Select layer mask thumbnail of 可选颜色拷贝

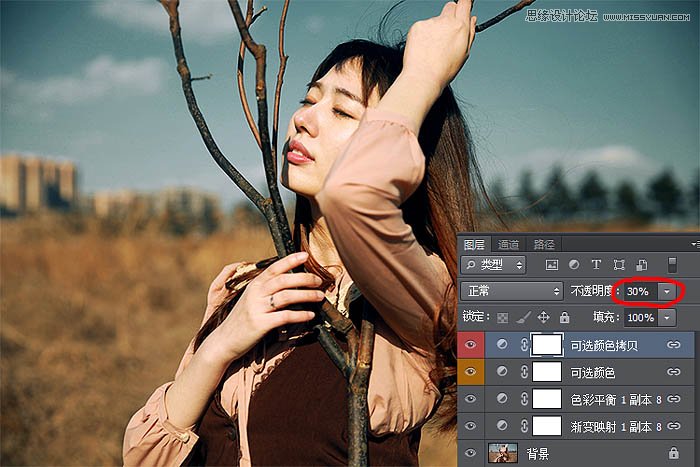pos(547,345)
